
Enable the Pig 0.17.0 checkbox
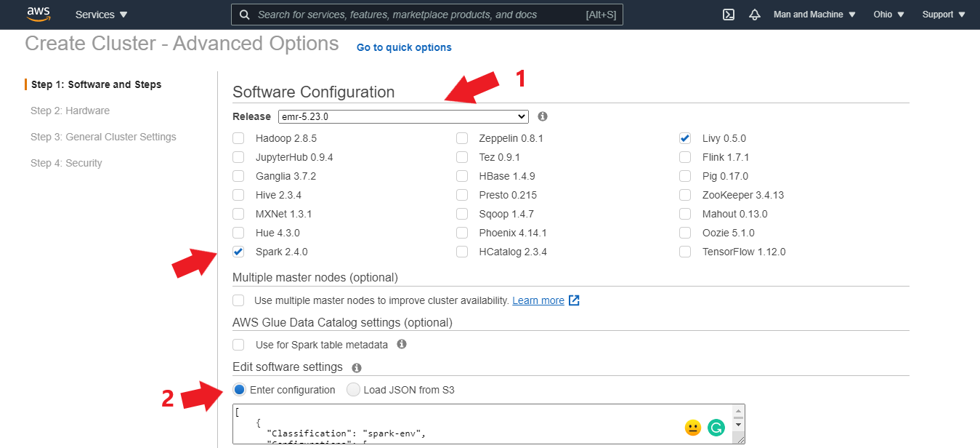(x=685, y=176)
